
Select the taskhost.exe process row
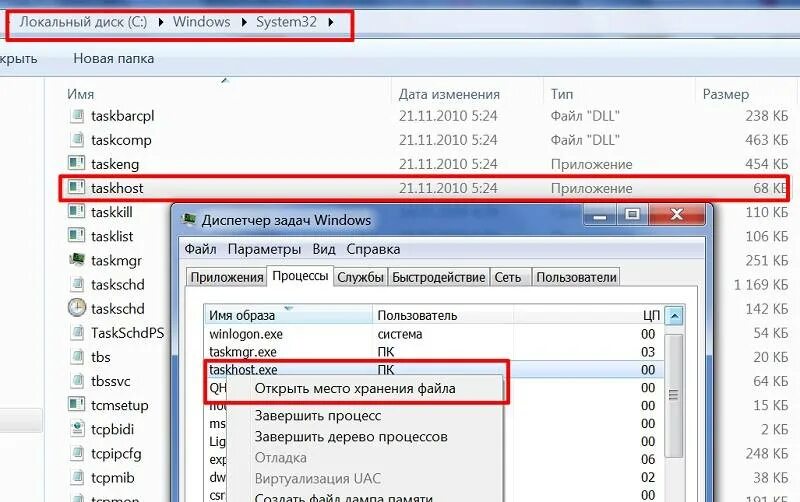[434, 369]
